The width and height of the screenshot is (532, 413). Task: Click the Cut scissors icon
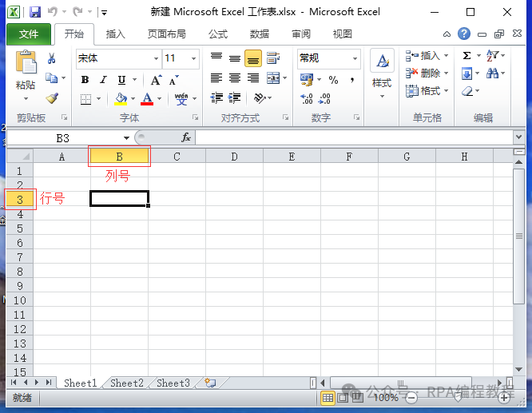pos(52,58)
